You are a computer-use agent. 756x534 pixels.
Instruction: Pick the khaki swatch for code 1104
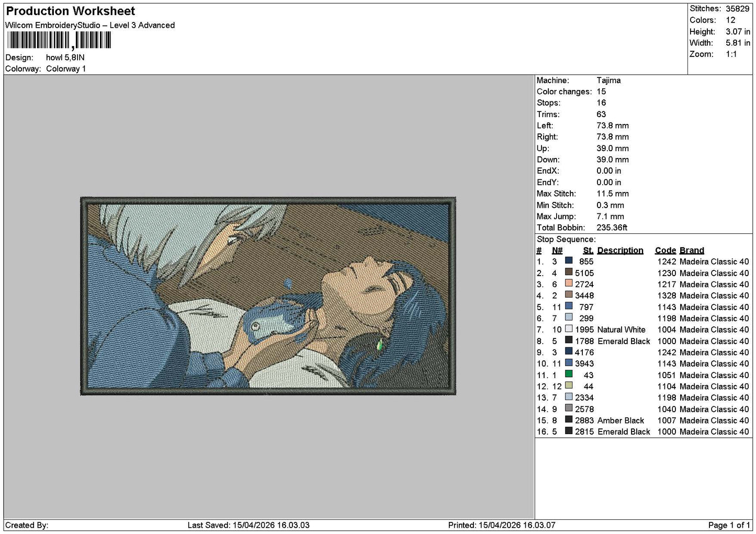569,385
